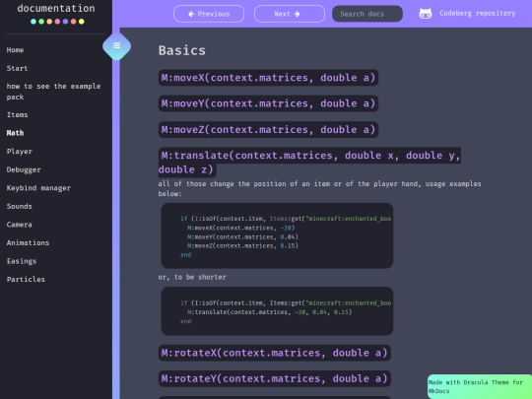The height and width of the screenshot is (399, 532).
Task: Click the 'or, to be shorter' text
Action: [x=192, y=277]
